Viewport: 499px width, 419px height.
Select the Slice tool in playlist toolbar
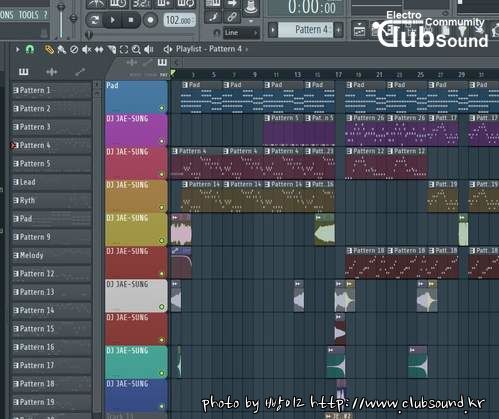coord(112,50)
